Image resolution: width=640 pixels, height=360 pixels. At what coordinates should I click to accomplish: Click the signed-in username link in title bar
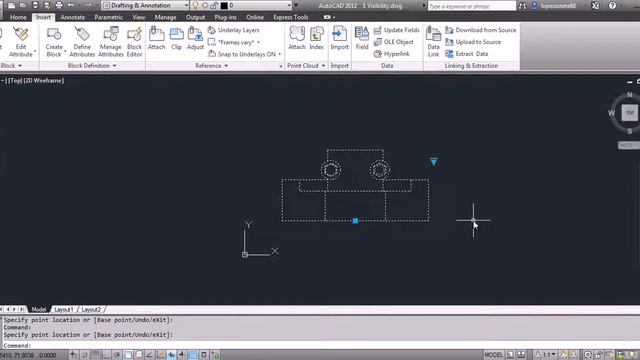558,6
